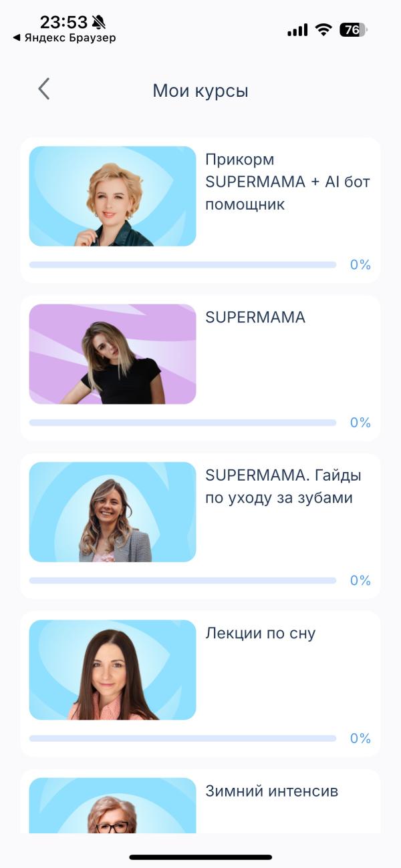
Task: Tap the Лекции по сну thumbnail
Action: (x=112, y=670)
